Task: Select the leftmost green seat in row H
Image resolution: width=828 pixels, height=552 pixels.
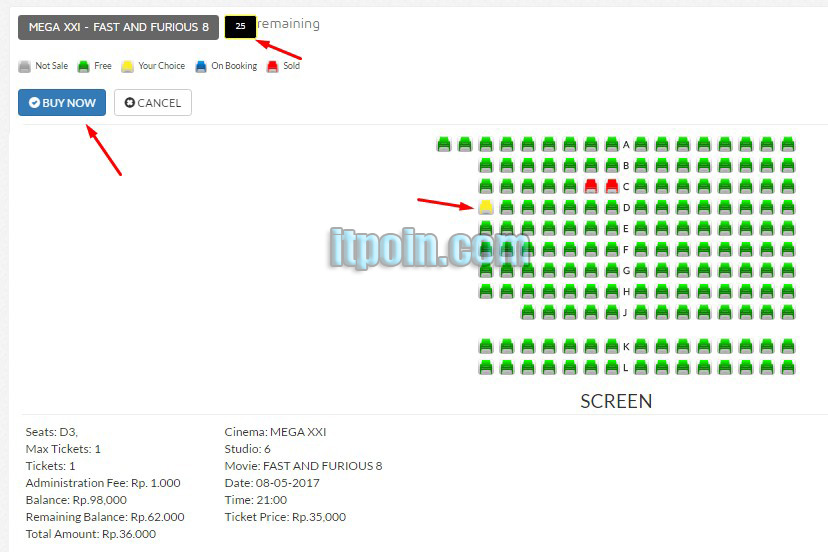Action: [x=486, y=291]
